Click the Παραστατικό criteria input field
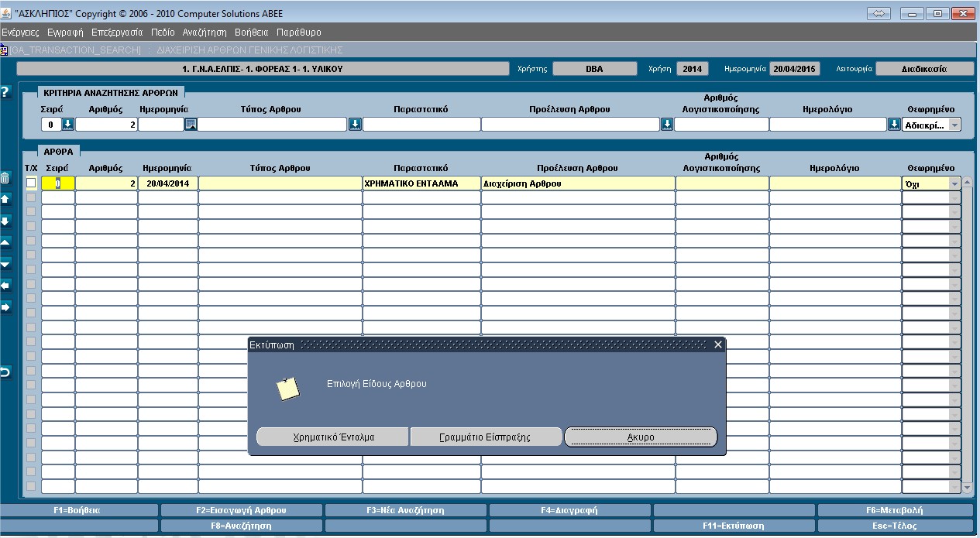980x538 pixels. pos(421,124)
